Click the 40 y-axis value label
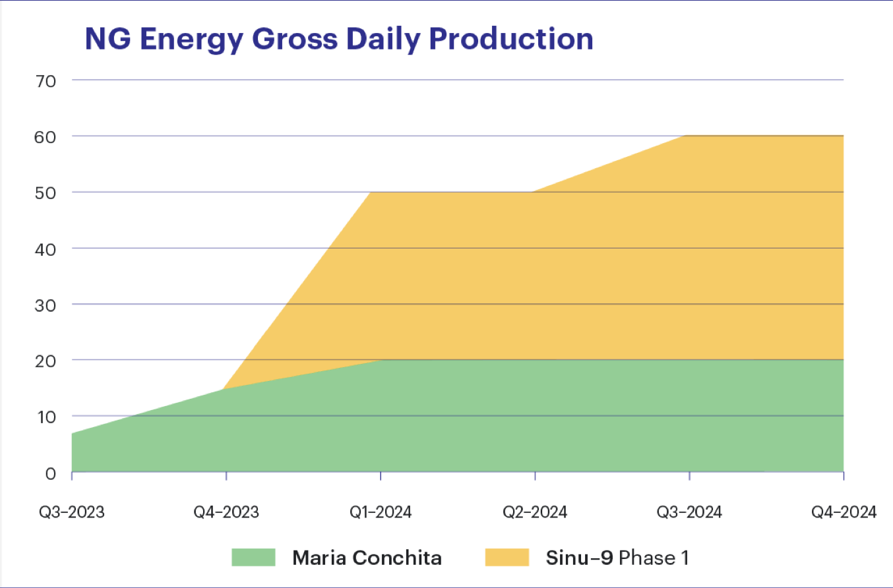The image size is (893, 588). [x=49, y=249]
